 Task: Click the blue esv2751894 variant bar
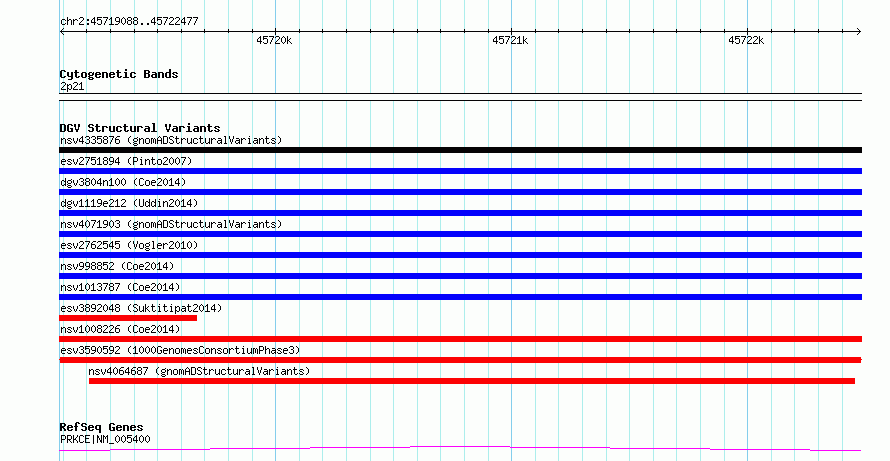(460, 171)
